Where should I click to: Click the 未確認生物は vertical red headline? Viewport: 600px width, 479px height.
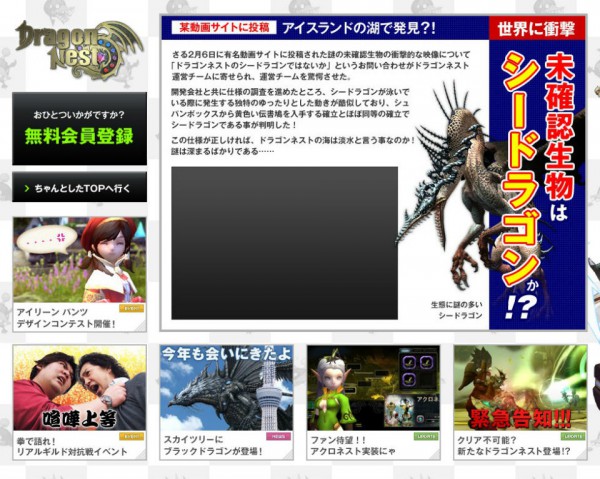(x=559, y=136)
